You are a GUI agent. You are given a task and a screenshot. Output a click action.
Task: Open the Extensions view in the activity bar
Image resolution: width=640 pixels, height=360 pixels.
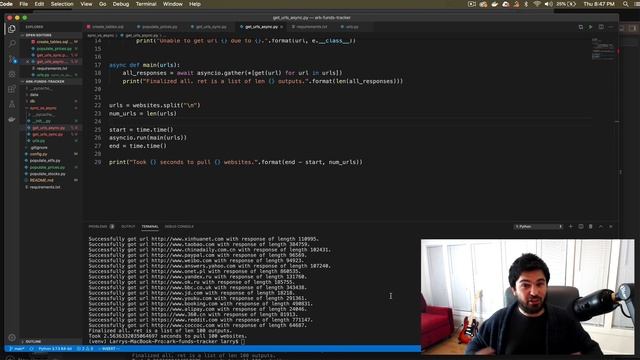pyautogui.click(x=12, y=89)
